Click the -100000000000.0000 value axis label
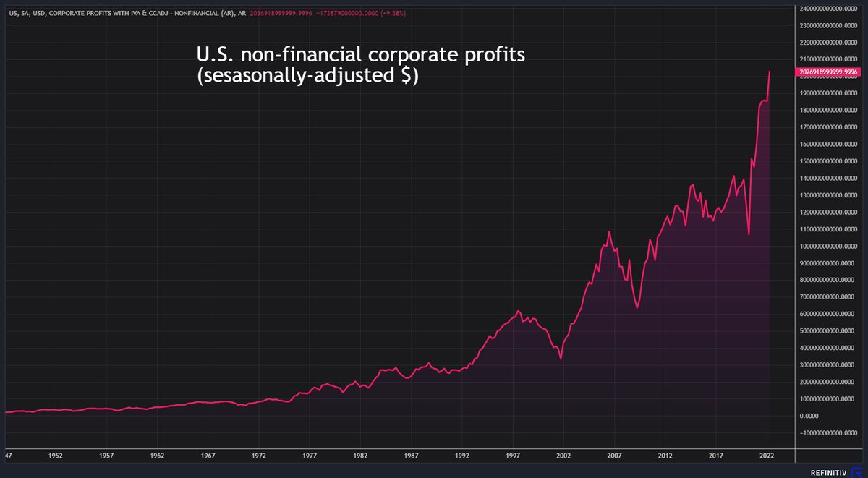 click(x=830, y=432)
